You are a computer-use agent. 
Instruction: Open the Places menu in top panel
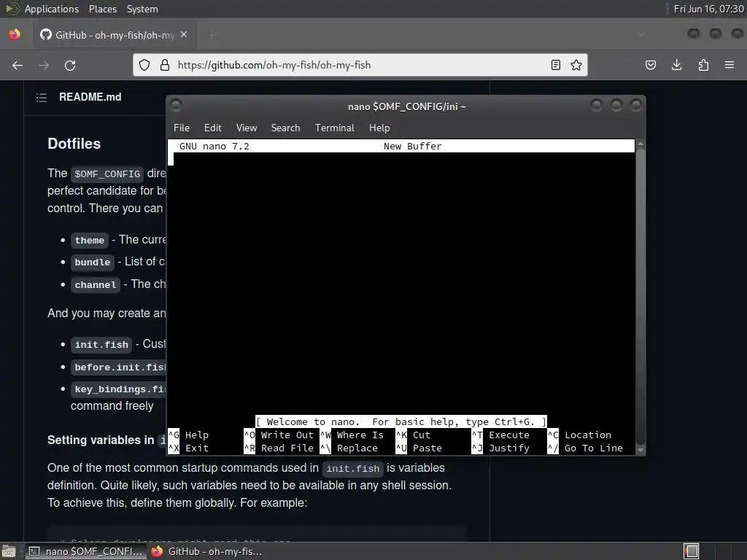102,9
